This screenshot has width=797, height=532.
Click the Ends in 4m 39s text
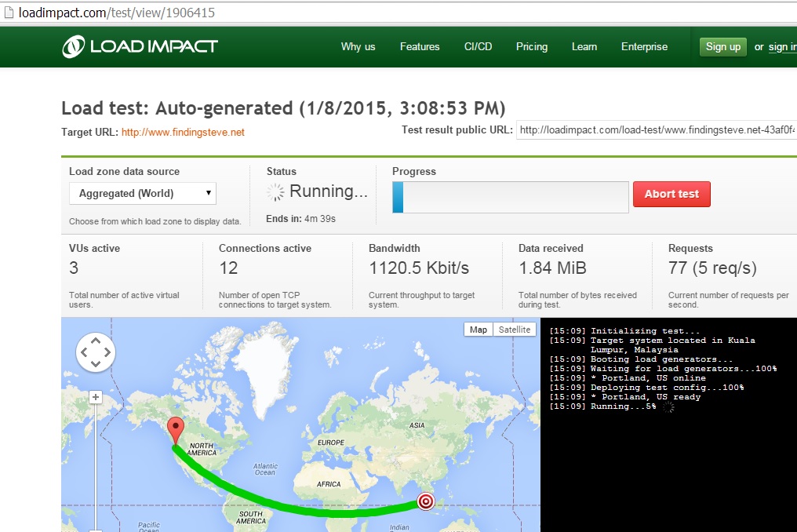coord(301,219)
